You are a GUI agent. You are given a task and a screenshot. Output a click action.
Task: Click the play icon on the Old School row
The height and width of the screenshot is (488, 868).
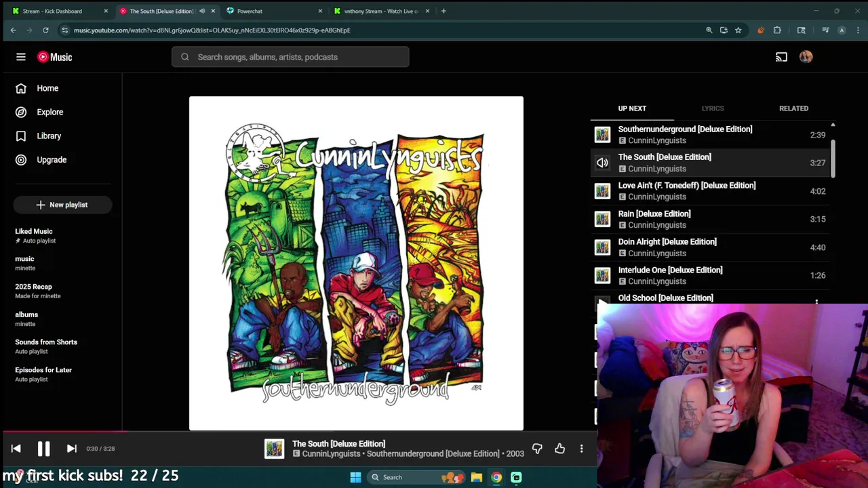tap(602, 301)
